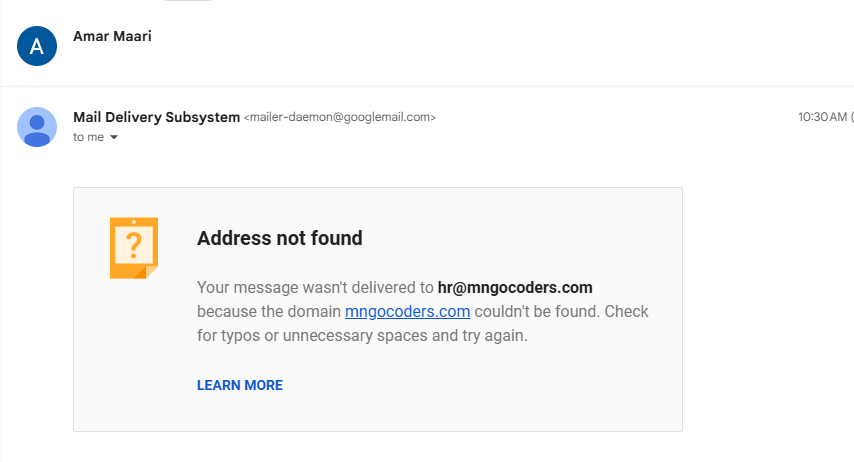Click the "because the domain" text

[269, 311]
